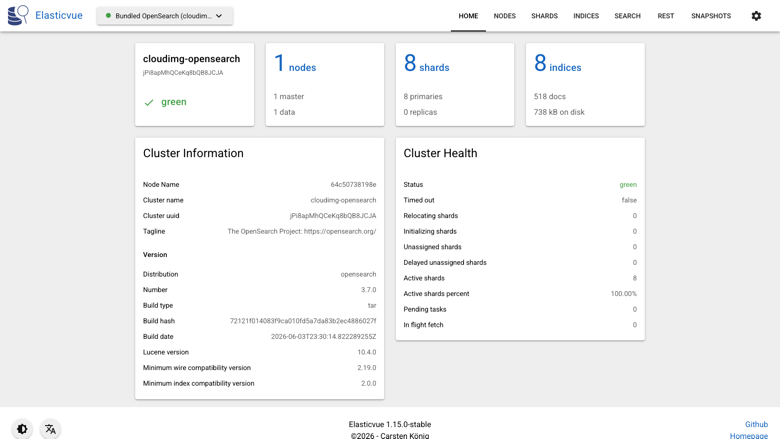Click the '1 nodes' link

pyautogui.click(x=295, y=64)
